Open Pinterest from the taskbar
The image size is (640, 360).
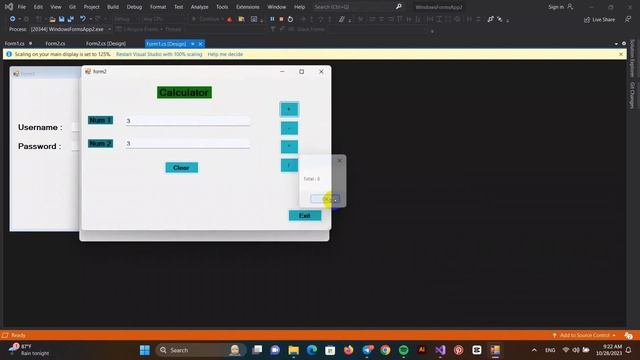pos(458,350)
